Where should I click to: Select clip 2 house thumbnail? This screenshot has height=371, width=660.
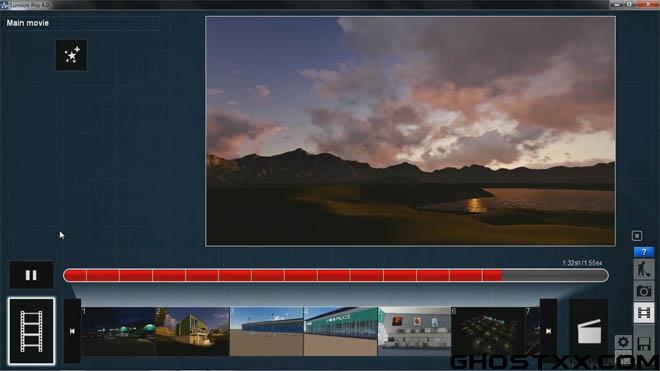tap(193, 331)
